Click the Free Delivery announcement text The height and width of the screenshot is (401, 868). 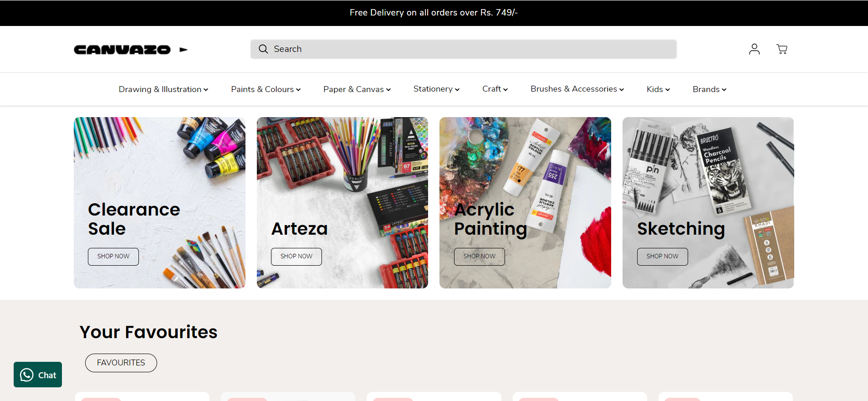[x=434, y=13]
